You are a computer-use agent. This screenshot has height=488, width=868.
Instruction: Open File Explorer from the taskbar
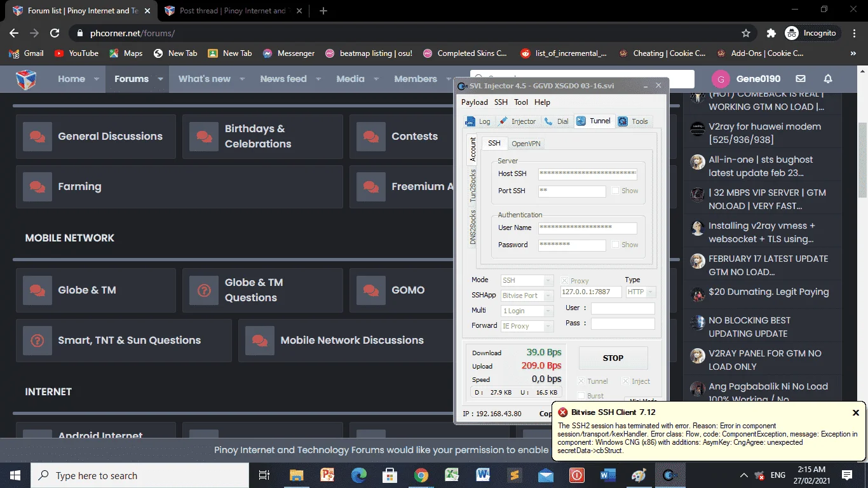[x=297, y=475]
